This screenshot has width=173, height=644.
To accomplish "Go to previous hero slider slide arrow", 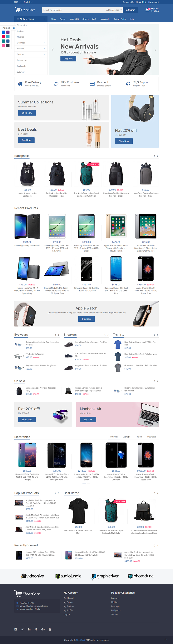I will (53, 49).
